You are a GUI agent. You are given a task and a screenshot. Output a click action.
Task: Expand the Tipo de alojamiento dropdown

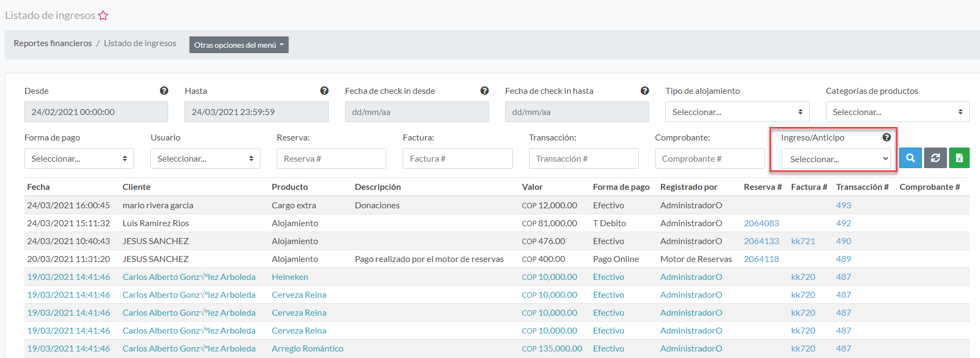coord(737,112)
